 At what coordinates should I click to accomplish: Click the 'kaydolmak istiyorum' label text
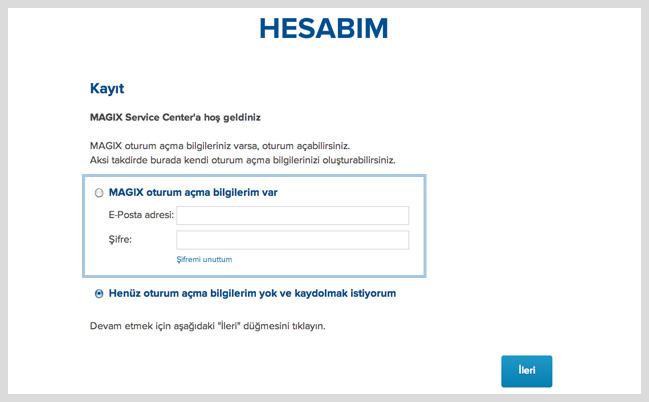click(345, 294)
